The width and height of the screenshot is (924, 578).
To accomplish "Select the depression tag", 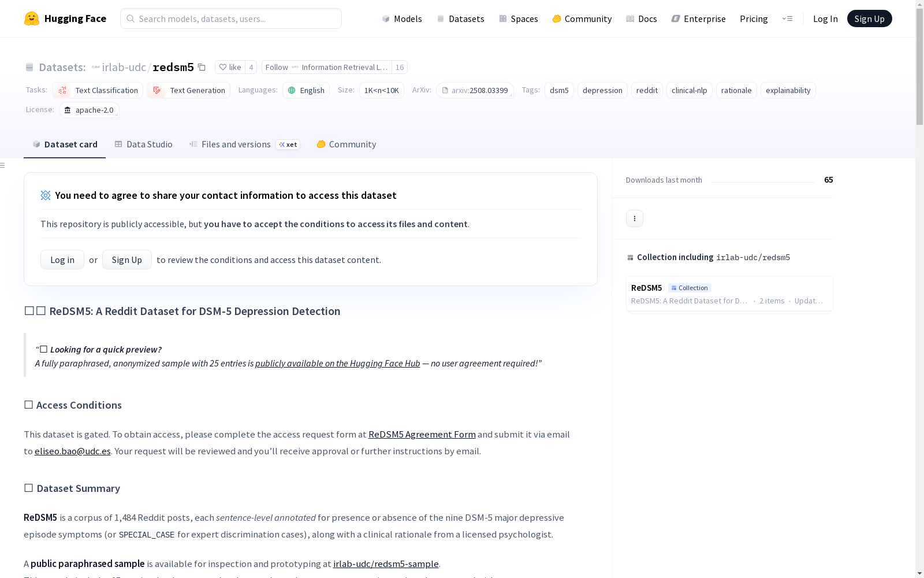I will pyautogui.click(x=602, y=90).
